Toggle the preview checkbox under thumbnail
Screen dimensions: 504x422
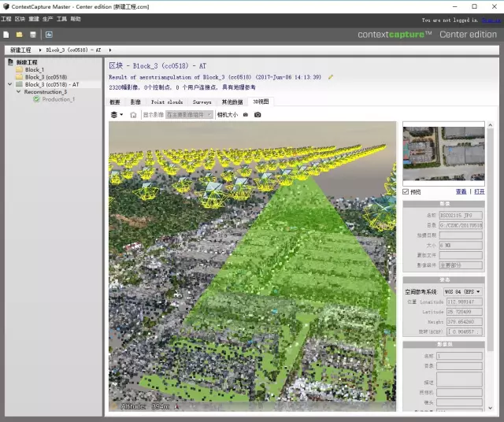tap(406, 191)
